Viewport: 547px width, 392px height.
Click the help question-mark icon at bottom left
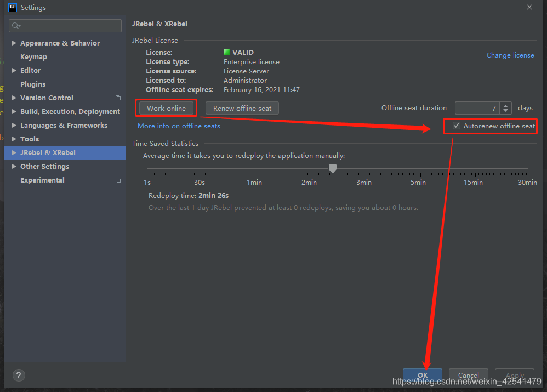pyautogui.click(x=19, y=375)
